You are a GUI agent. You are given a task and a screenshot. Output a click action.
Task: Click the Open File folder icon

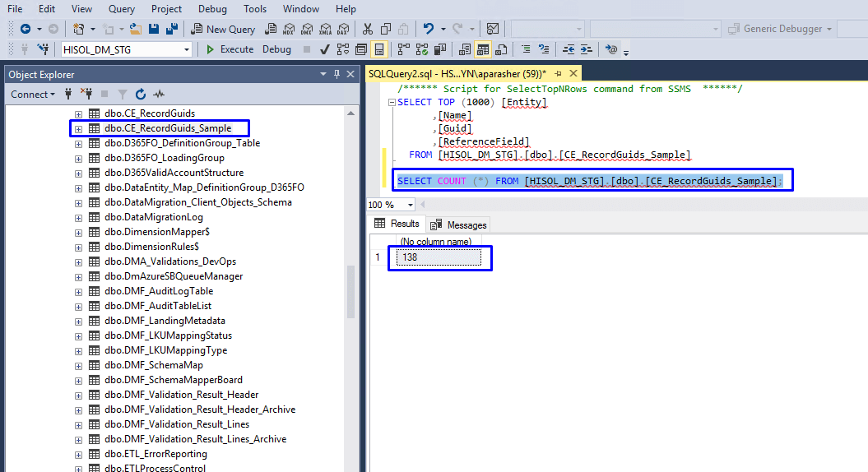tap(136, 29)
